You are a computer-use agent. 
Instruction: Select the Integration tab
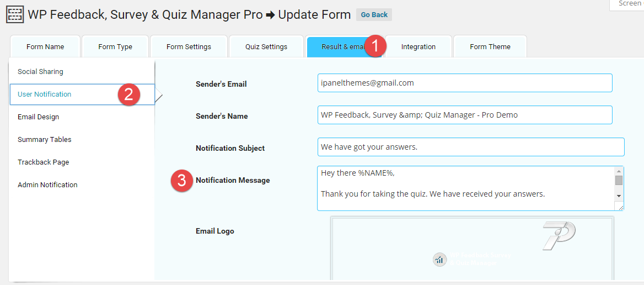point(418,47)
